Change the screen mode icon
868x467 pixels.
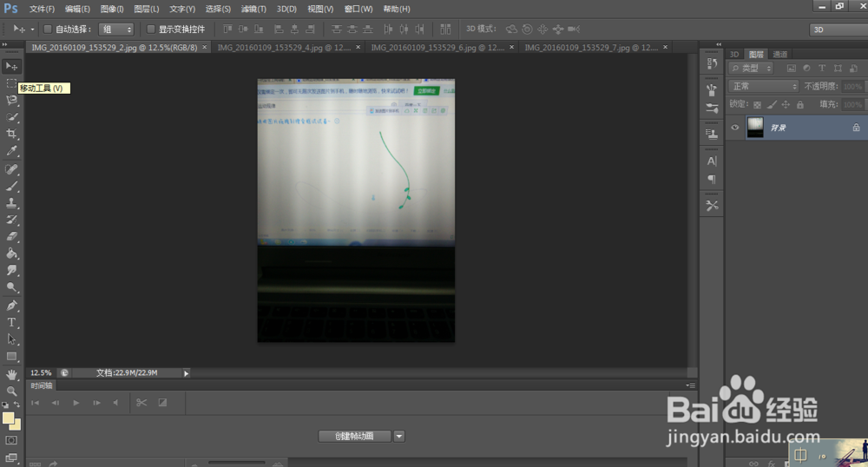[x=11, y=457]
